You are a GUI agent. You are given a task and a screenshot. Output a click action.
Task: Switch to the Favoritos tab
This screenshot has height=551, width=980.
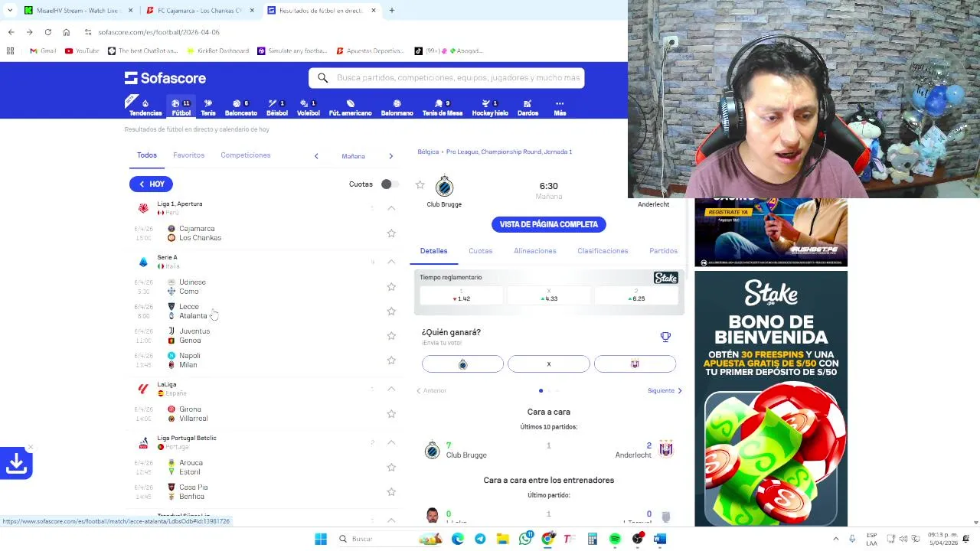pyautogui.click(x=188, y=155)
